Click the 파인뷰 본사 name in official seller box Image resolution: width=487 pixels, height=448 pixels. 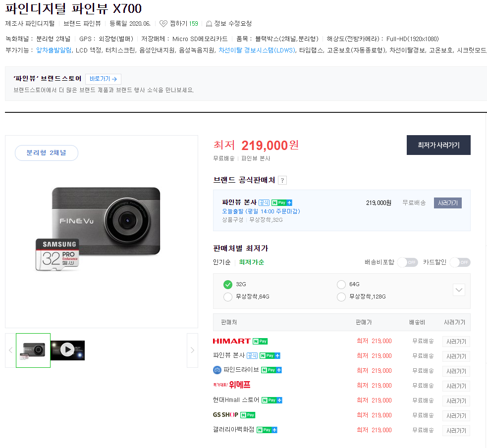click(x=239, y=202)
